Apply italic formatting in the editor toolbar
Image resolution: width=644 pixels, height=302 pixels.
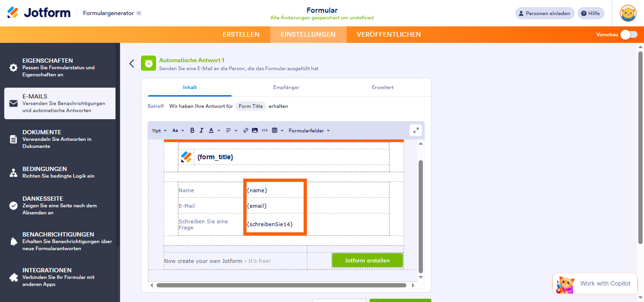(x=201, y=131)
